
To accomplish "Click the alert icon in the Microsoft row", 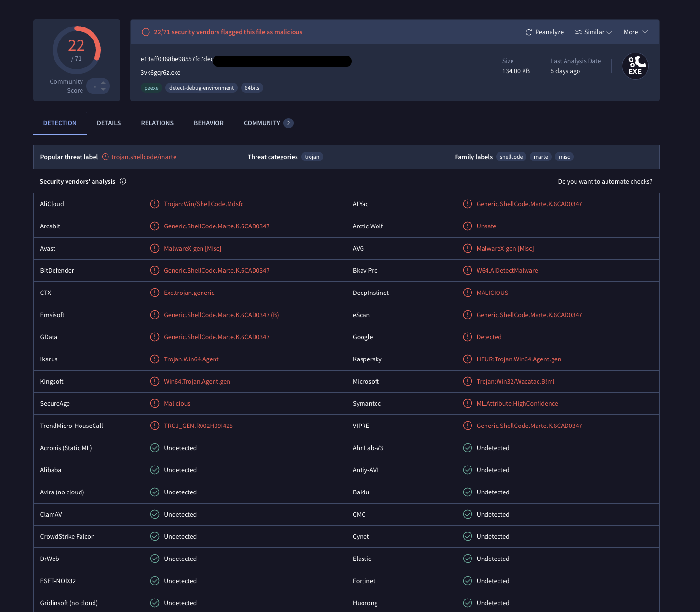I will pos(468,381).
